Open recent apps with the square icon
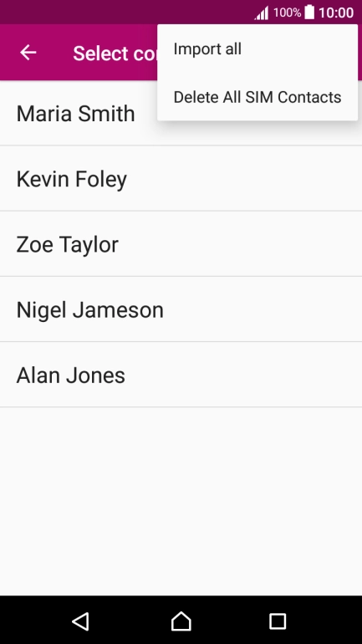 [278, 621]
